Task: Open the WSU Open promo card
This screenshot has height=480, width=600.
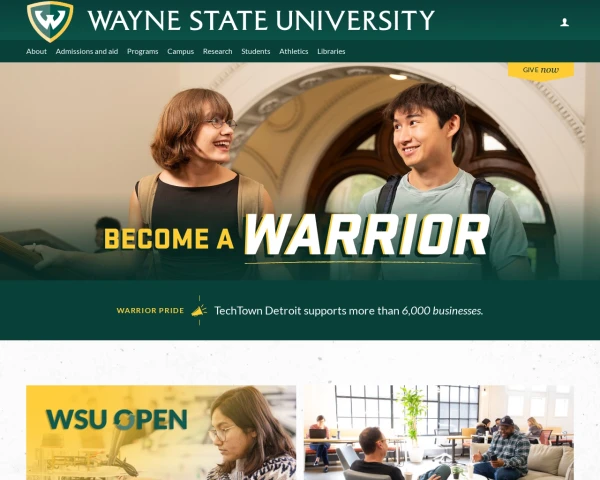Action: [161, 433]
